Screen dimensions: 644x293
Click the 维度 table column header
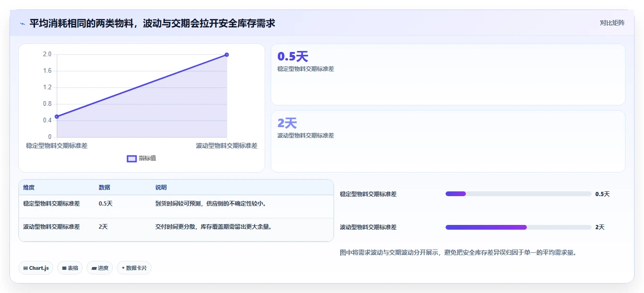pyautogui.click(x=29, y=188)
